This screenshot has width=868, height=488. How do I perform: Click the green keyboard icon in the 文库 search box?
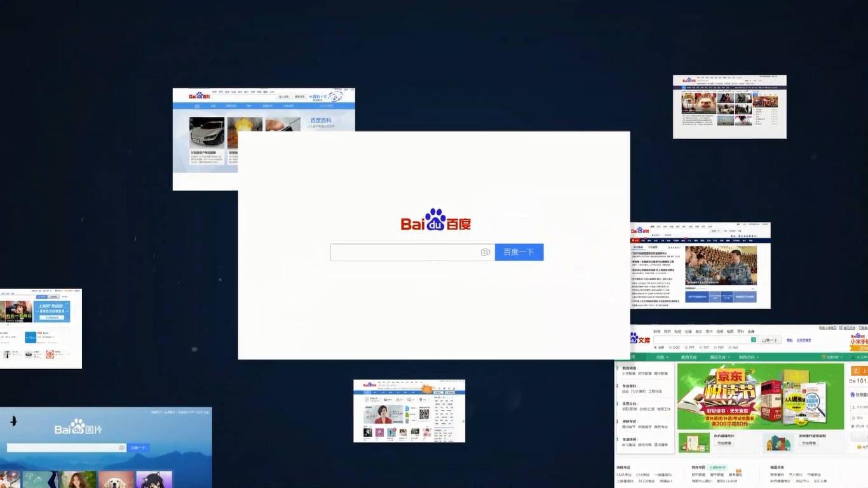(x=754, y=340)
